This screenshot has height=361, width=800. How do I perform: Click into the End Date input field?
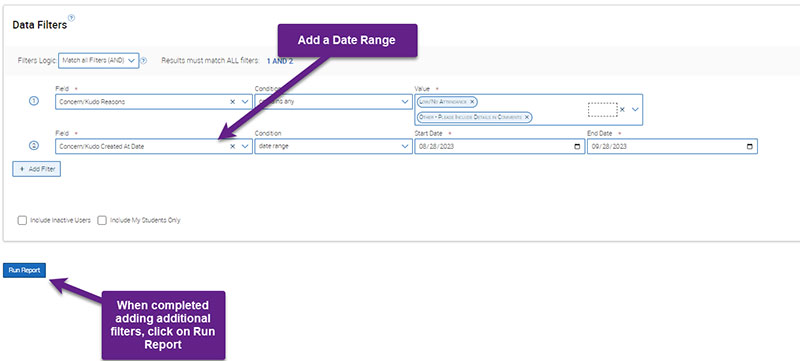tap(672, 146)
